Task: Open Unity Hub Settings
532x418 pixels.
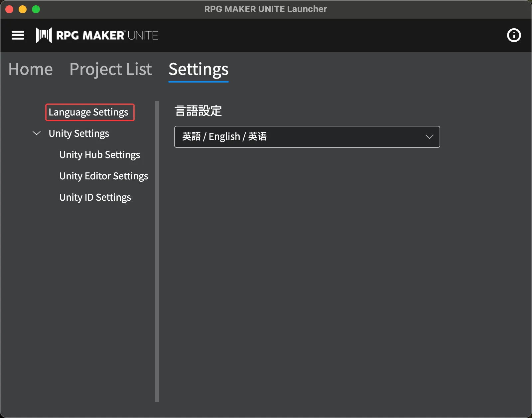Action: [x=100, y=155]
